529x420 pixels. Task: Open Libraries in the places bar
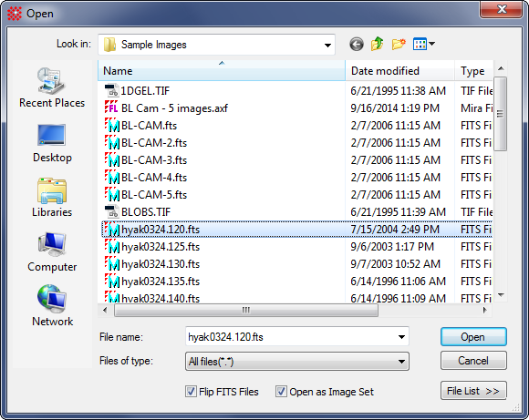tap(52, 198)
